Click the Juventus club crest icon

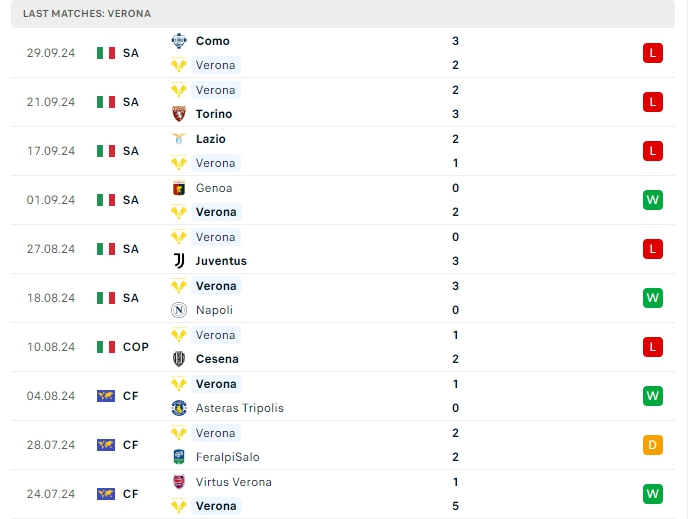[179, 261]
